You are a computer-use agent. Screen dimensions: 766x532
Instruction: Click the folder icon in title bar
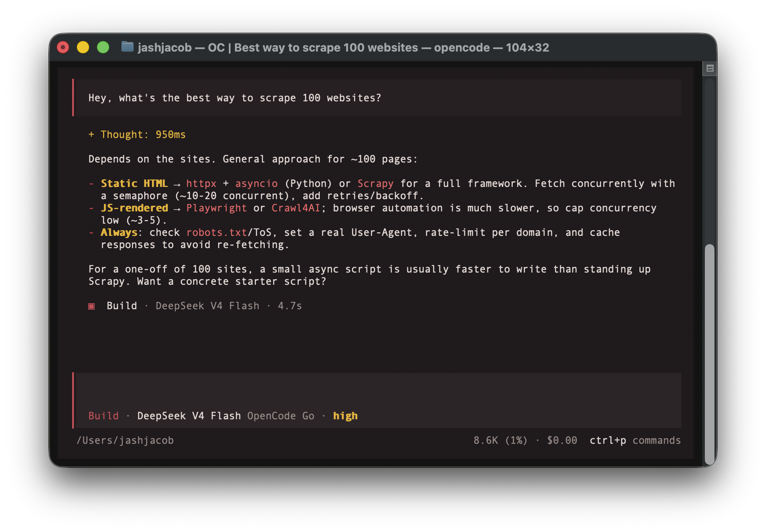tap(127, 47)
